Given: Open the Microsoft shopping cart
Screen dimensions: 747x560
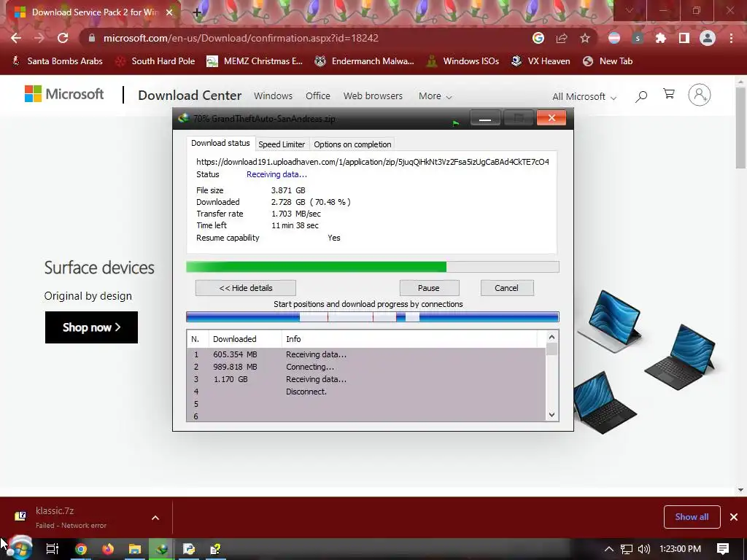Looking at the screenshot, I should point(669,94).
